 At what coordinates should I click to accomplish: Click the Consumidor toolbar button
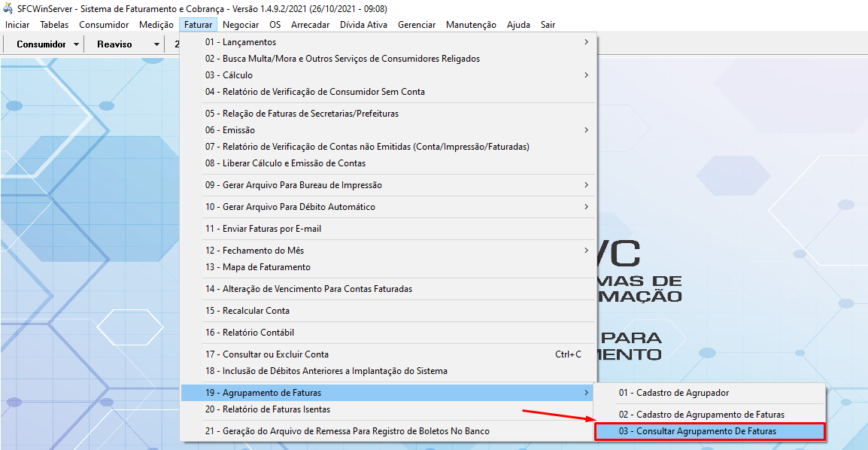(x=41, y=44)
